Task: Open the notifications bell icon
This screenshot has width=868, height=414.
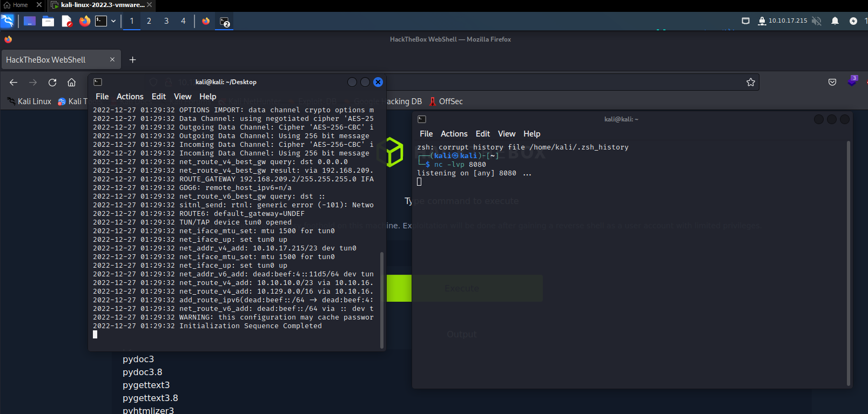Action: (x=835, y=21)
